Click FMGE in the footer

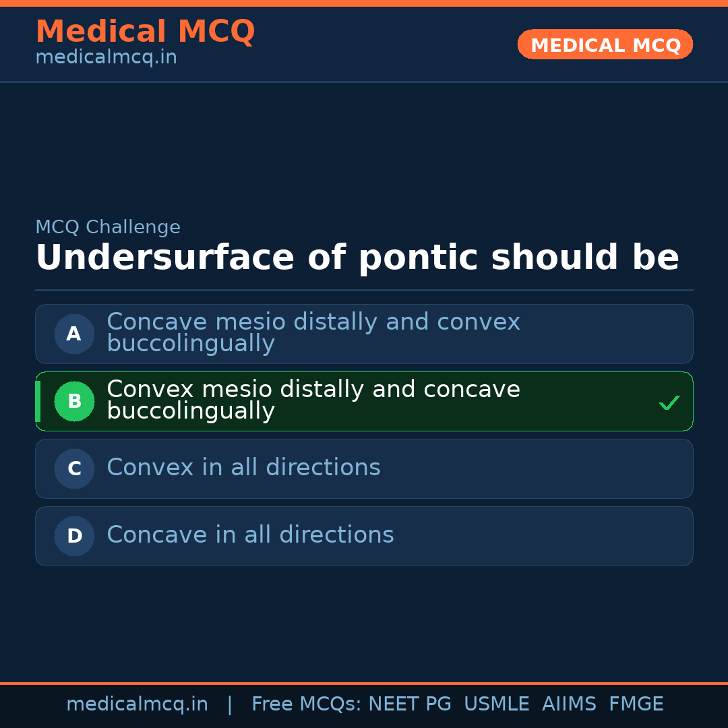pos(636,704)
